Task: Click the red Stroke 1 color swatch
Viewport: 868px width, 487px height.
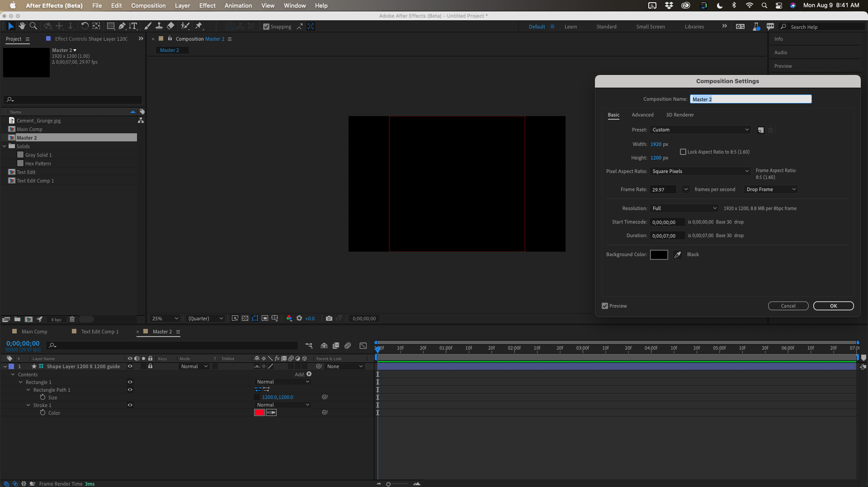Action: (259, 412)
